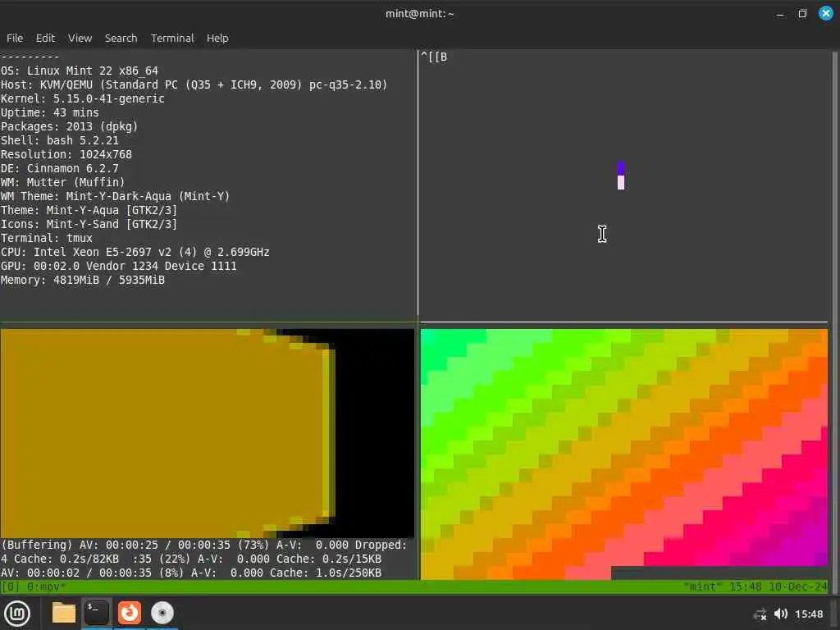This screenshot has width=840, height=630.
Task: Click the '0:mpv*' tmux window label
Action: click(x=46, y=587)
